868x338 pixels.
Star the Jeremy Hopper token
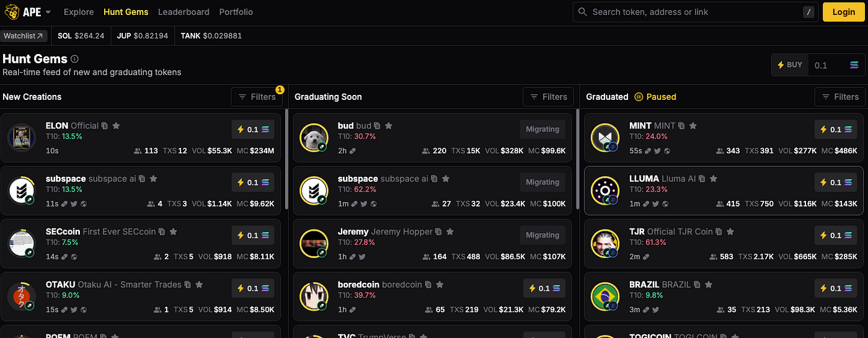[450, 231]
